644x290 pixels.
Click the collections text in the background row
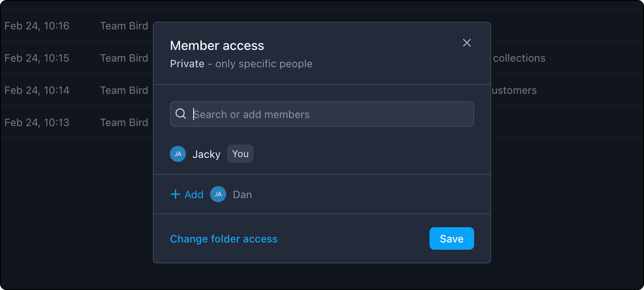[x=520, y=58]
